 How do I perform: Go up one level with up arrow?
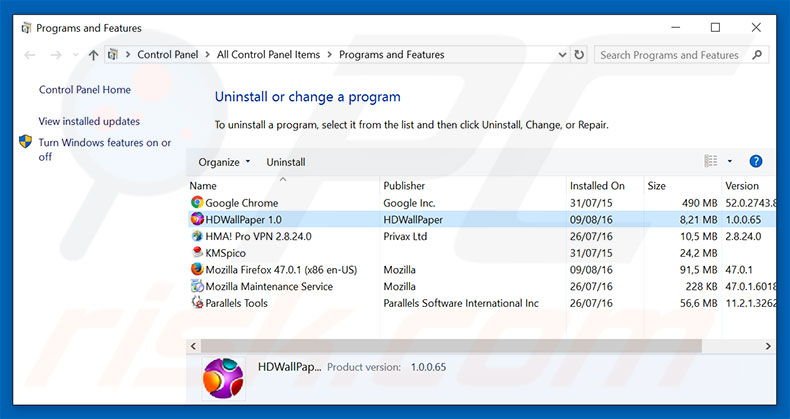93,55
